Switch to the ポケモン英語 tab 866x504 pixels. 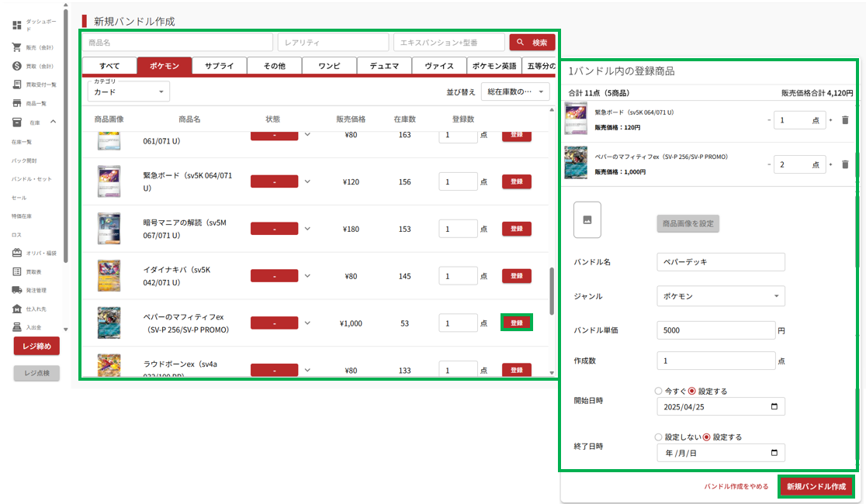[494, 66]
